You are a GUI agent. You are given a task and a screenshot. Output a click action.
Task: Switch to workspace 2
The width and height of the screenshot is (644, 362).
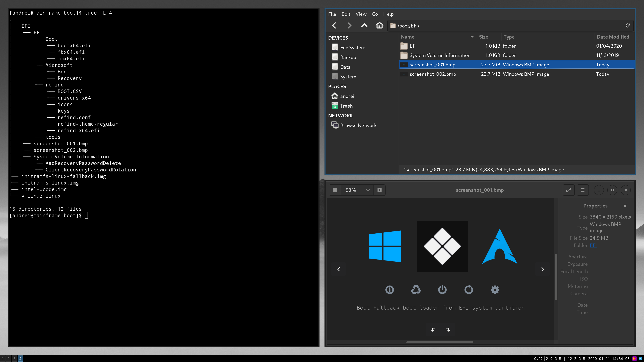(x=9, y=359)
